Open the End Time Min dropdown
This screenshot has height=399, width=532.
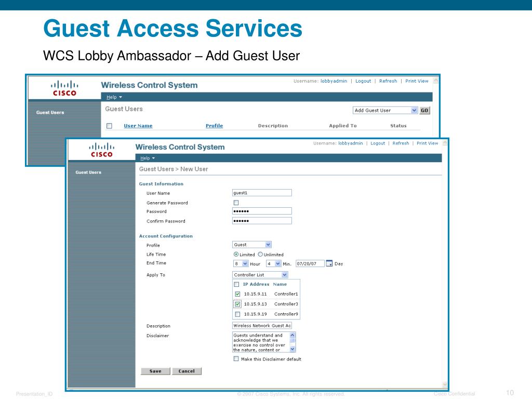[x=273, y=263]
